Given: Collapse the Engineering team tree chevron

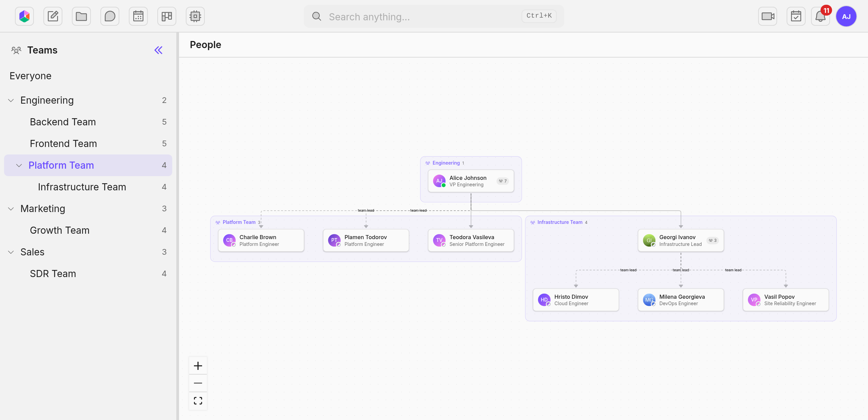Looking at the screenshot, I should [x=11, y=101].
